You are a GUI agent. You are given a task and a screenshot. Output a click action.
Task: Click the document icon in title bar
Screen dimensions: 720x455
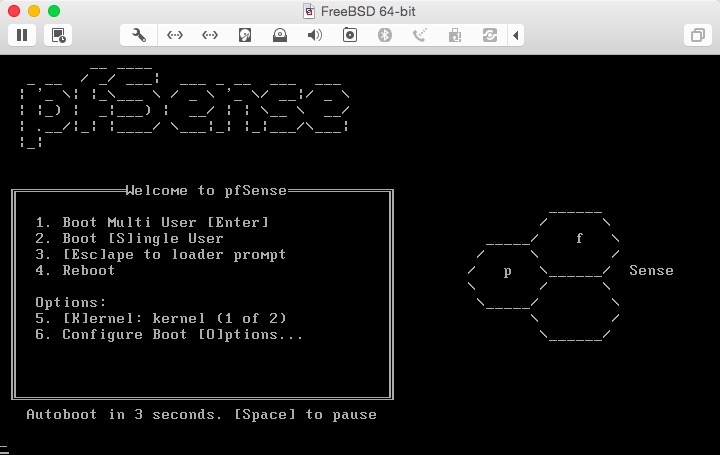tap(309, 11)
